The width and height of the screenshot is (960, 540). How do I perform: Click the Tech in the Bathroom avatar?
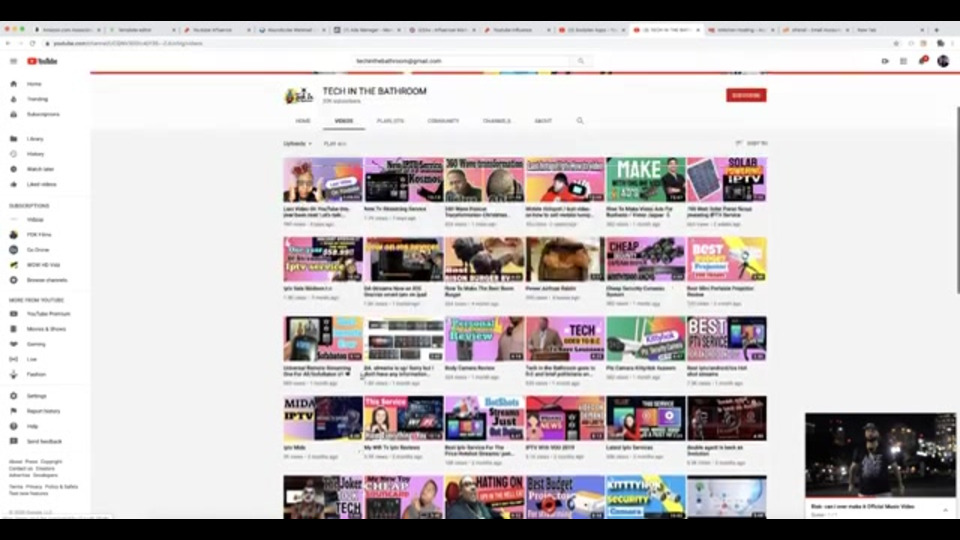click(299, 96)
